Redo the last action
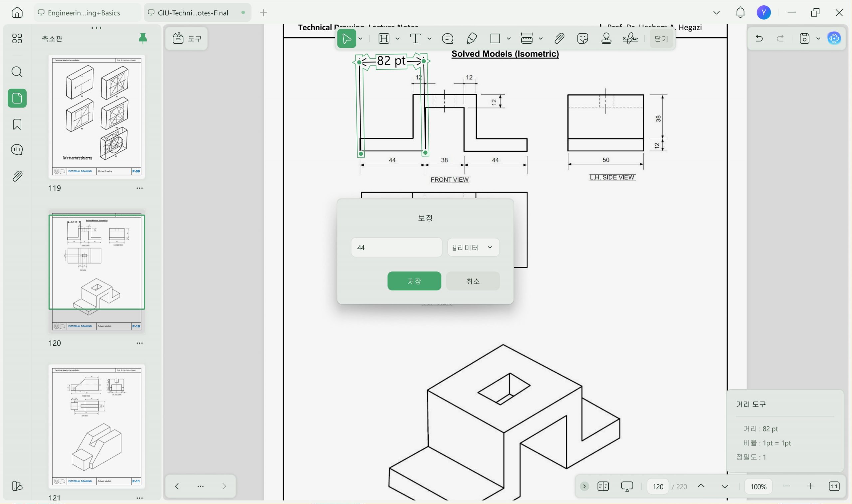852x504 pixels. [x=780, y=38]
